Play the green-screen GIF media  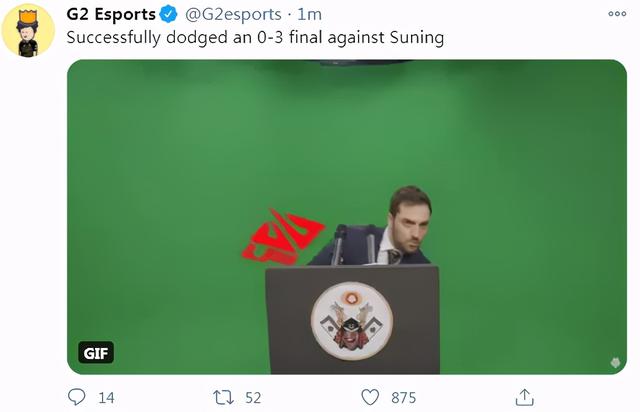click(347, 217)
